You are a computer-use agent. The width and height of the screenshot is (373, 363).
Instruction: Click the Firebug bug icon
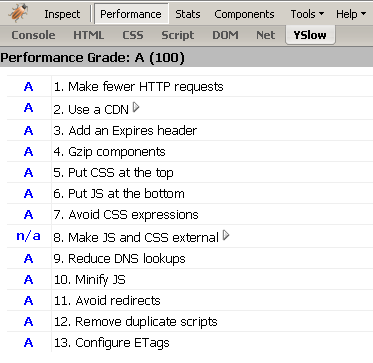pos(18,13)
